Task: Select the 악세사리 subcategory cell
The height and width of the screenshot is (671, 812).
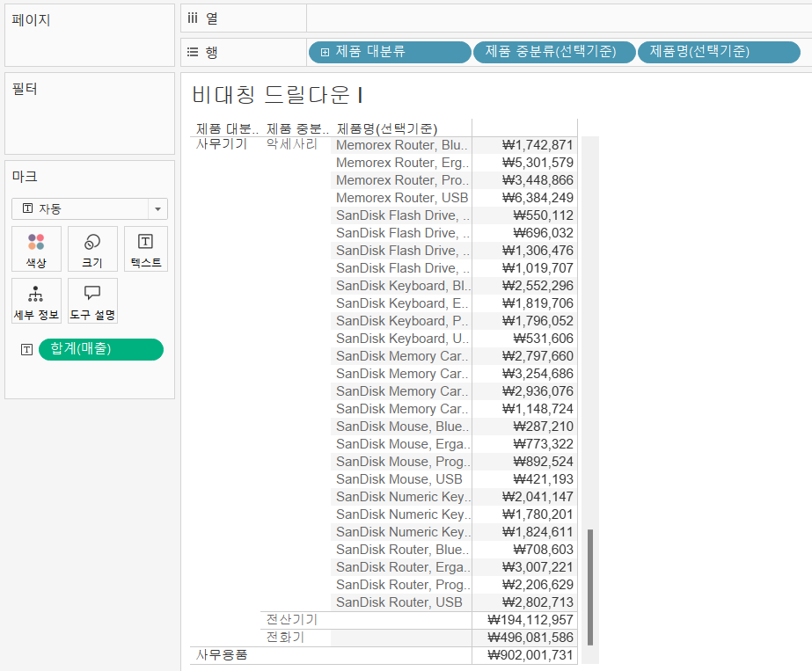Action: tap(292, 143)
